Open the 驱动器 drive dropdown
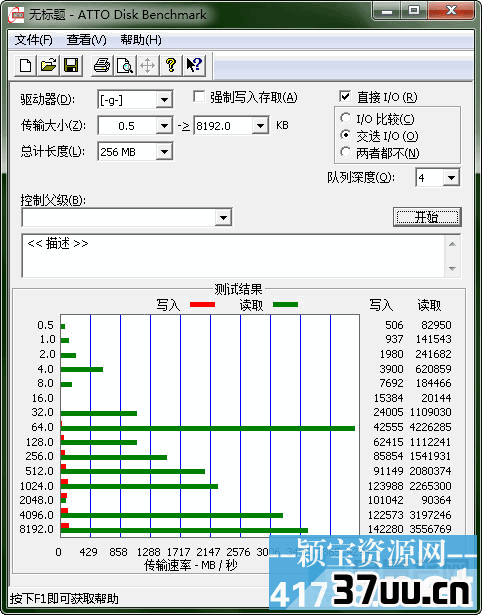Viewport: 482px width, 615px height. (x=164, y=100)
